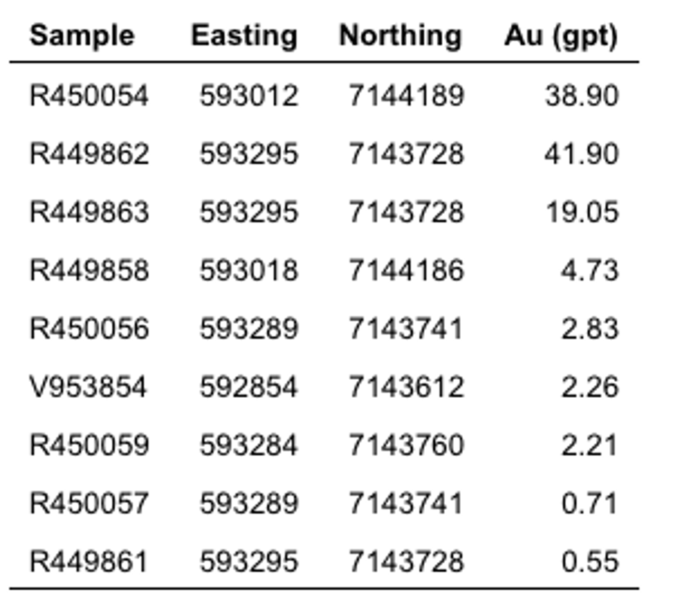Select sample R449863 cell
677x616 pixels.
click(x=89, y=212)
